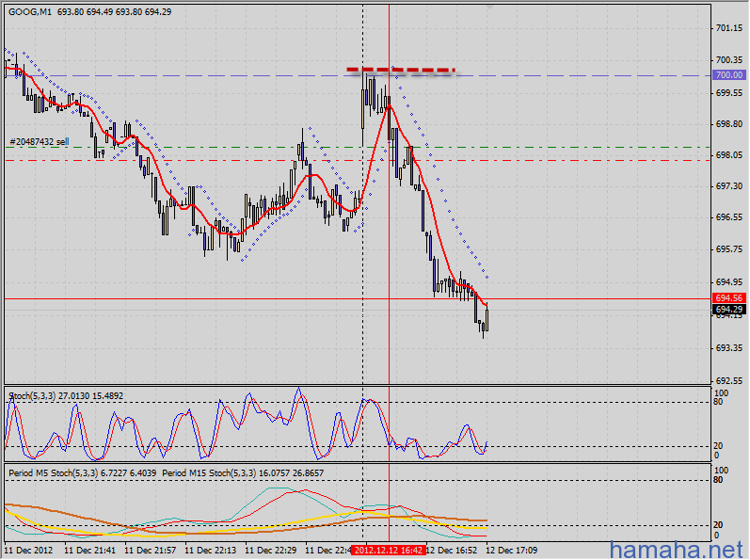Click the 698.05 price scale label
Viewport: 750px width, 560px height.
[728, 155]
